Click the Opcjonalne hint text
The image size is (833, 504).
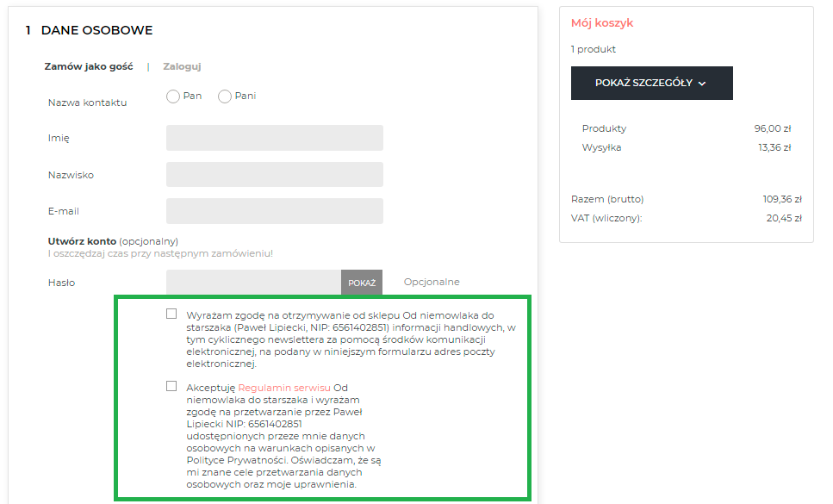tap(432, 282)
